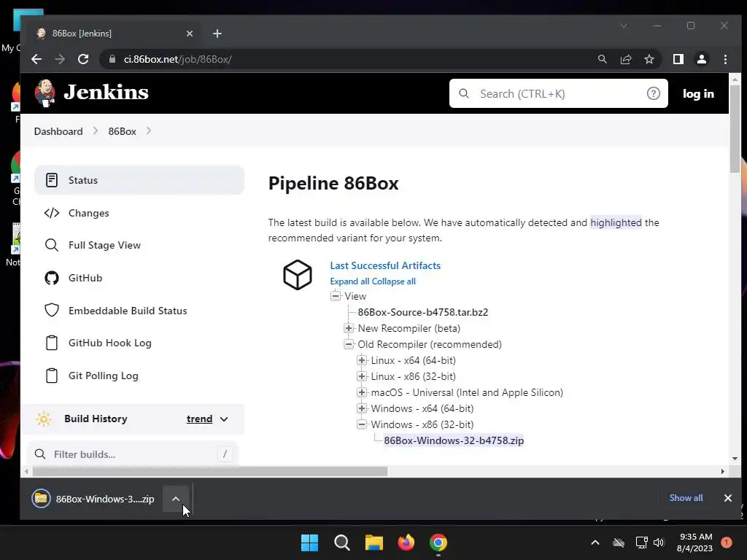Focus the Filter builds field
Viewport: 747px width, 560px height.
click(133, 454)
